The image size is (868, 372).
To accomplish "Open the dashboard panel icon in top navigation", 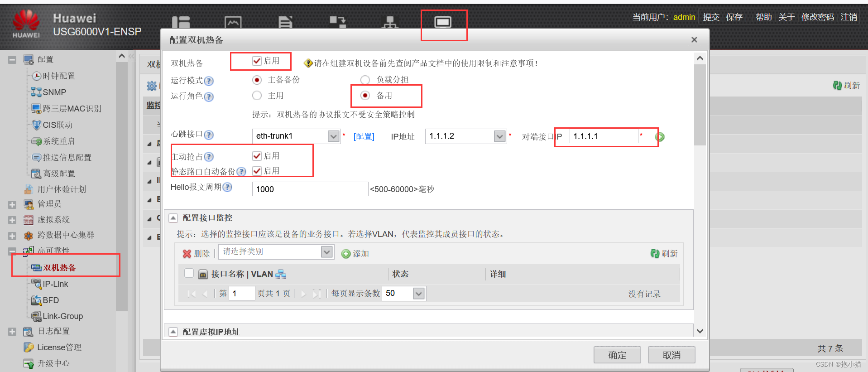I will (181, 22).
